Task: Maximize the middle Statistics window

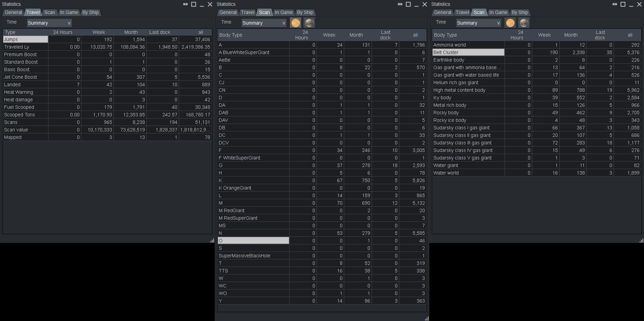Action: (408, 4)
